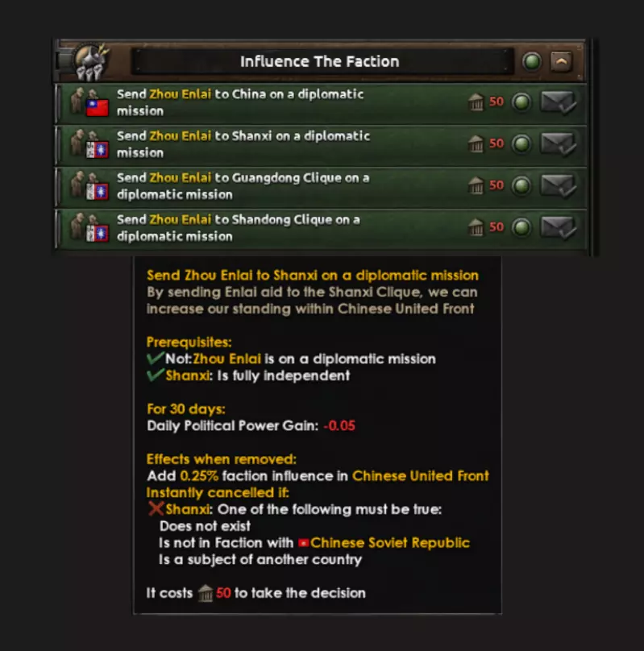The image size is (644, 651).
Task: Click the Shanxi flag icon
Action: pyautogui.click(x=98, y=150)
